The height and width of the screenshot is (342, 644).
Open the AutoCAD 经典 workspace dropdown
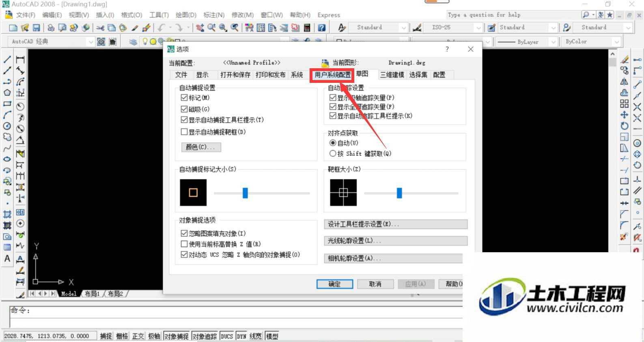pos(90,41)
